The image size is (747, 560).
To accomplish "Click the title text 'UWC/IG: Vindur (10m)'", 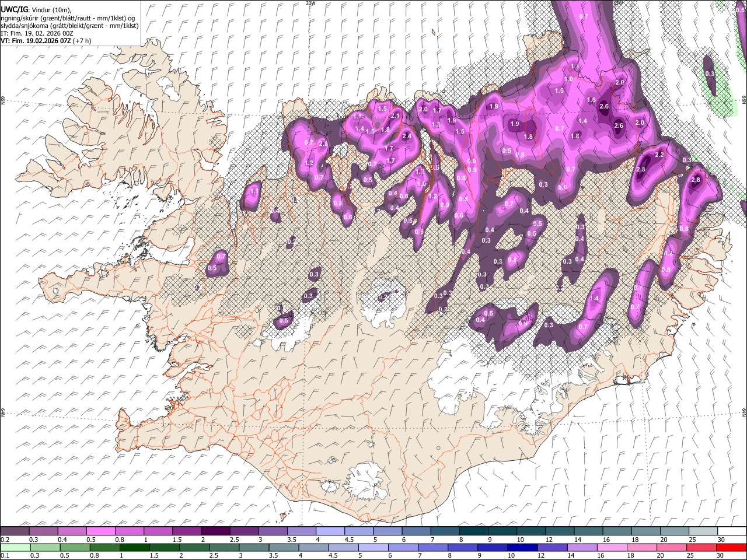I will 36,9.
